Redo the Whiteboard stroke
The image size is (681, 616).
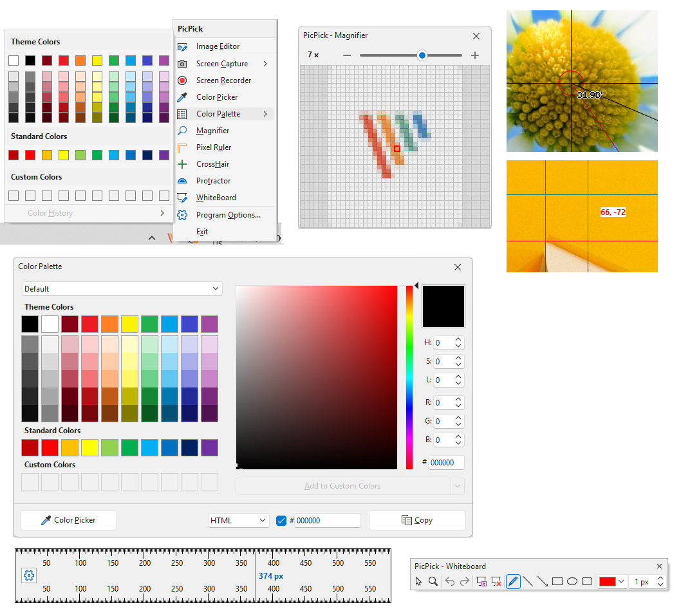pos(465,581)
